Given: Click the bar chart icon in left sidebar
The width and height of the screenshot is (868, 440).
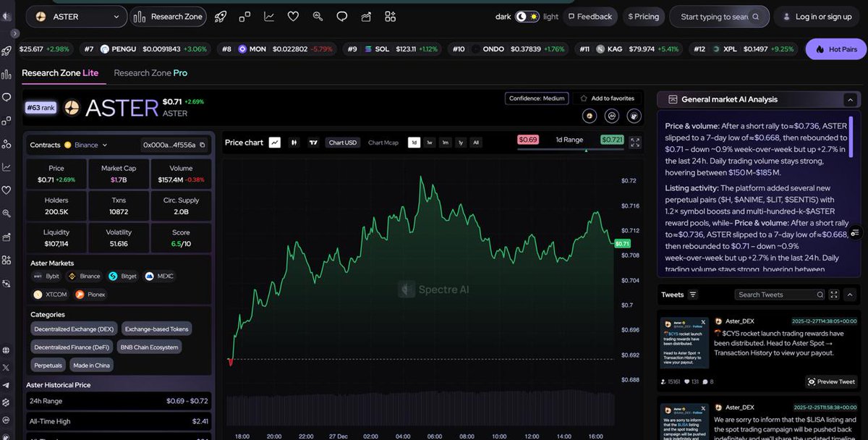Looking at the screenshot, I should 7,74.
